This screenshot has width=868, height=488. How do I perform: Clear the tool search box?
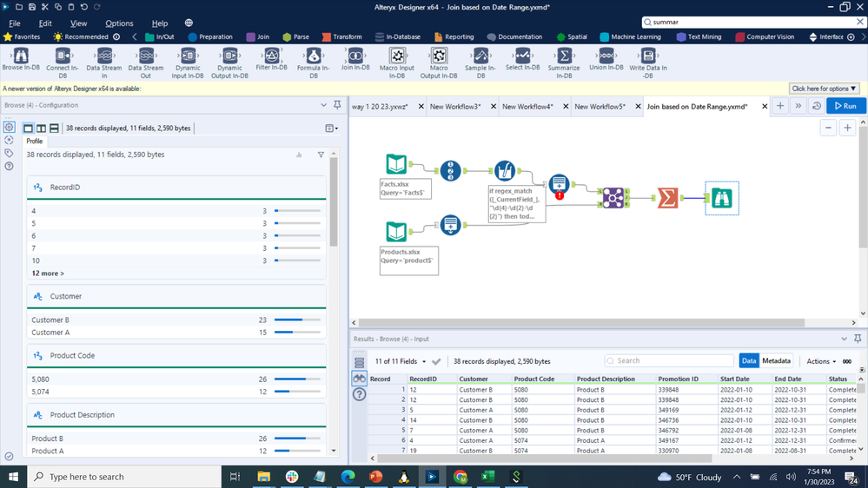click(859, 22)
